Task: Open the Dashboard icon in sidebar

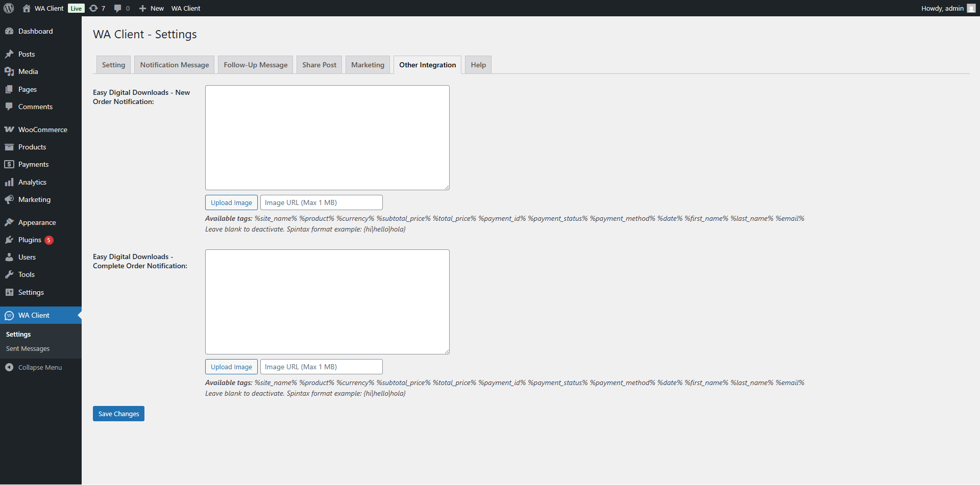Action: tap(9, 31)
